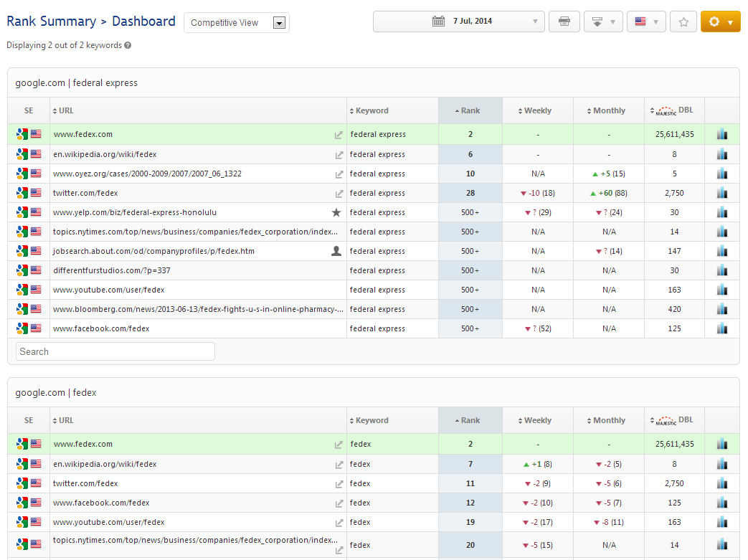Click external link icon for www.oyez.org row
This screenshot has height=560, width=748.
pyautogui.click(x=339, y=174)
